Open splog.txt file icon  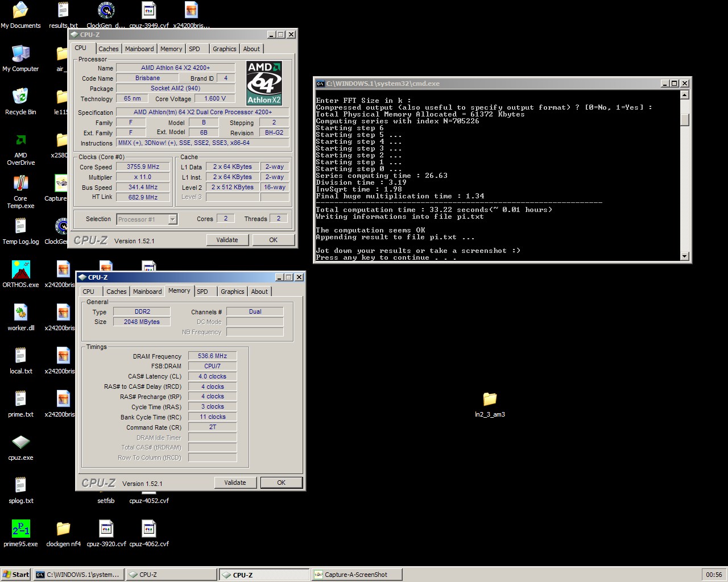pyautogui.click(x=20, y=490)
